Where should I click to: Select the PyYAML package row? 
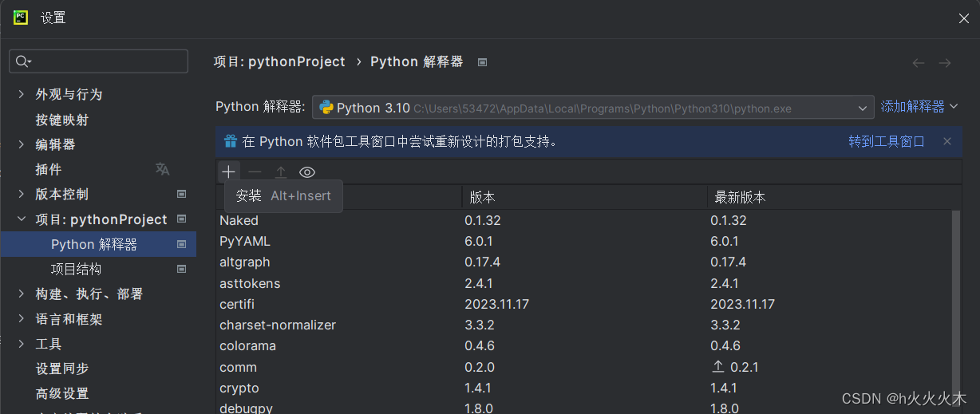583,241
